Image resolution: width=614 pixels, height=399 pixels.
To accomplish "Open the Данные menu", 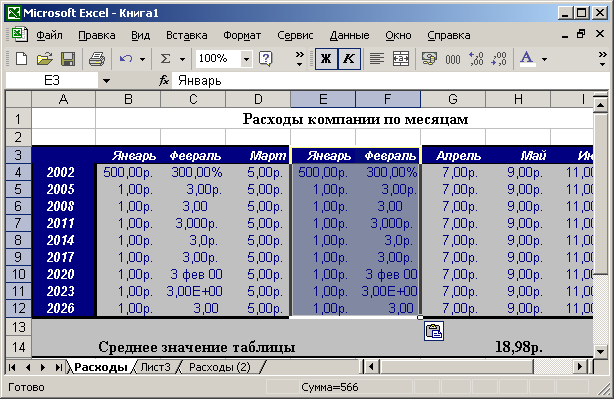I will [x=349, y=35].
